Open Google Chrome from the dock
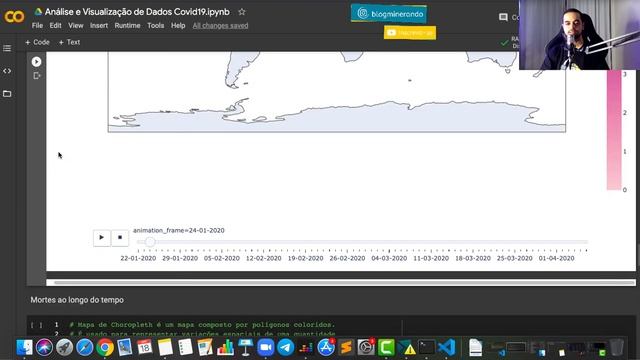This screenshot has width=640, height=360. click(x=104, y=347)
